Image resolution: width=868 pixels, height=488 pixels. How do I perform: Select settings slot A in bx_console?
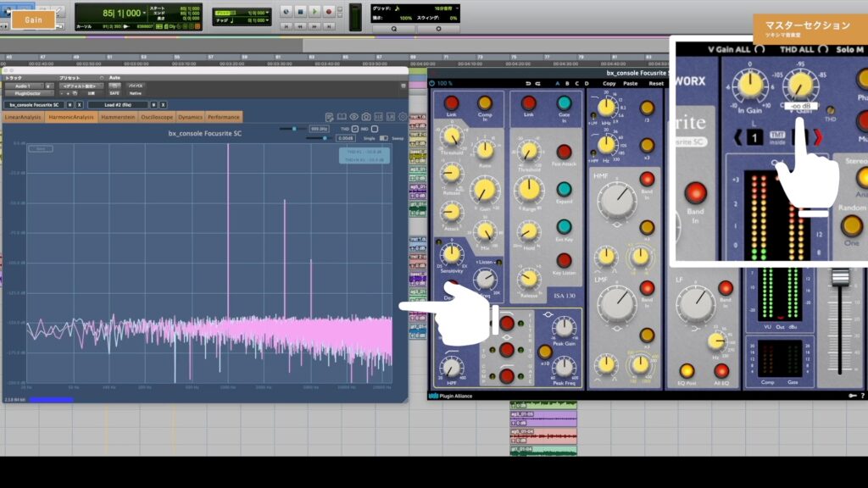click(557, 84)
